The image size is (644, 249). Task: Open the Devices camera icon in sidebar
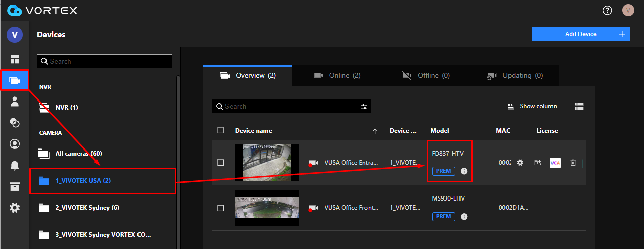click(x=14, y=81)
